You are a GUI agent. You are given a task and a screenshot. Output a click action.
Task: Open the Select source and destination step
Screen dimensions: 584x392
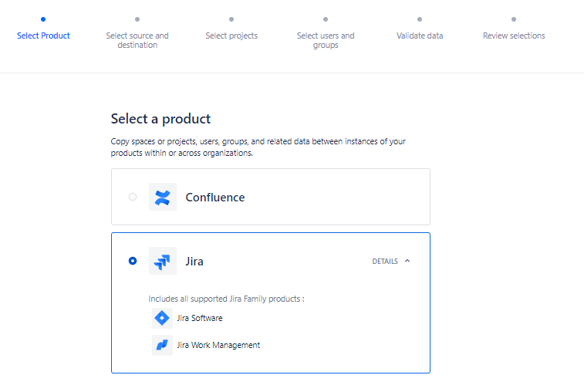pos(137,40)
